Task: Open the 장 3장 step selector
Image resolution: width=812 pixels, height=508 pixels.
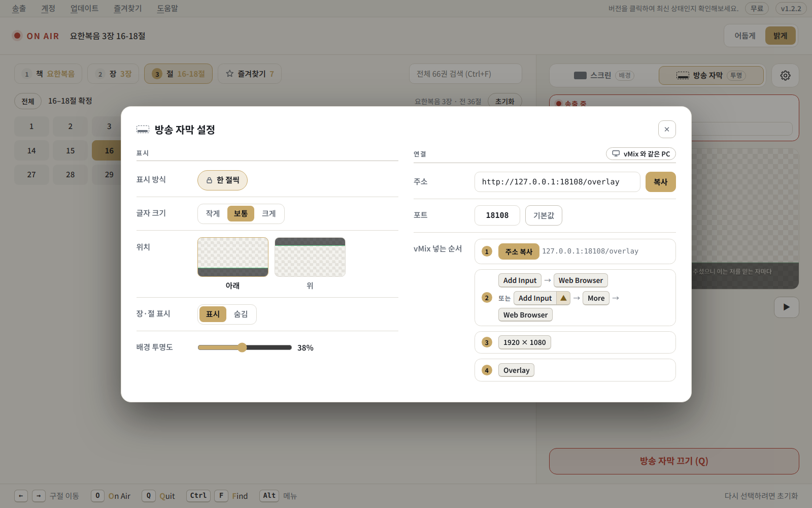Action: click(113, 74)
